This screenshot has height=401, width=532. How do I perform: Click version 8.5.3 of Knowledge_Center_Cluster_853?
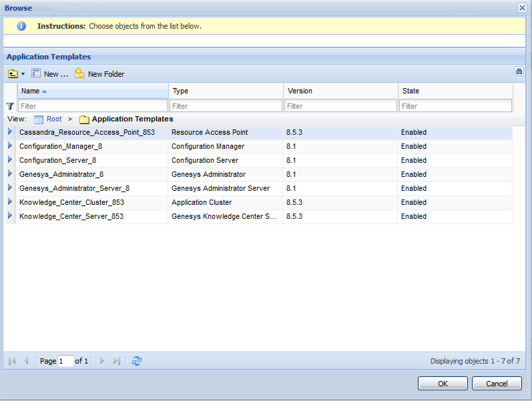(x=340, y=202)
